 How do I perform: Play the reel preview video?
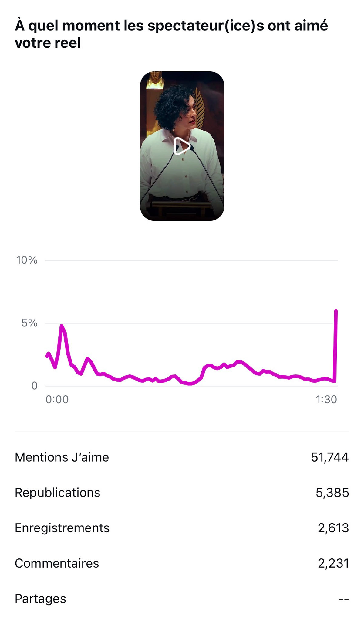[x=182, y=146]
